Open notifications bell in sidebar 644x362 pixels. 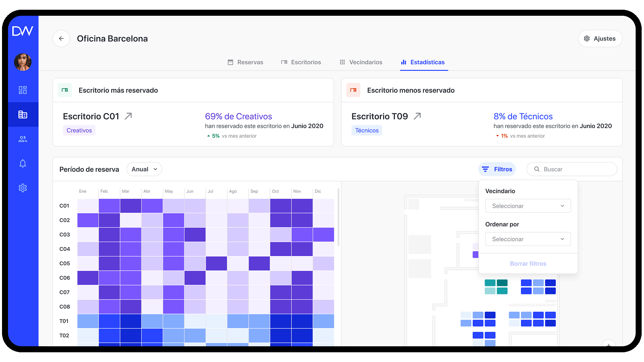pos(23,164)
